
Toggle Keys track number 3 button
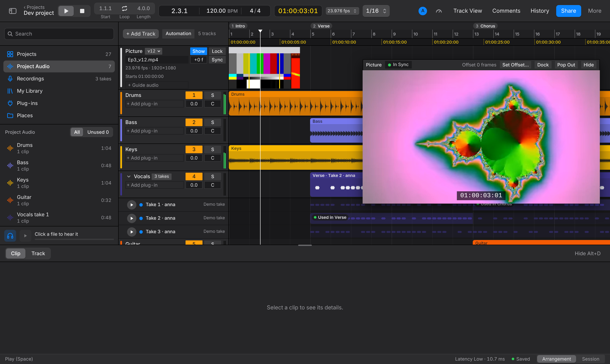[194, 149]
